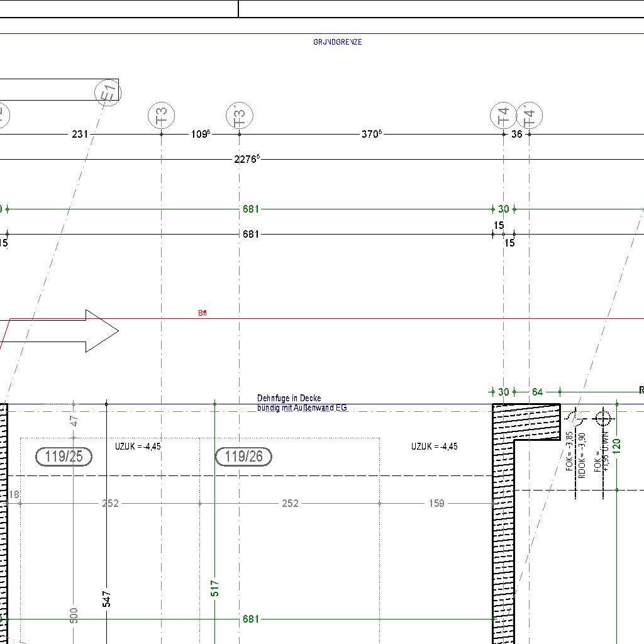
Task: Click the green 64 dimension value
Action: [x=537, y=392]
